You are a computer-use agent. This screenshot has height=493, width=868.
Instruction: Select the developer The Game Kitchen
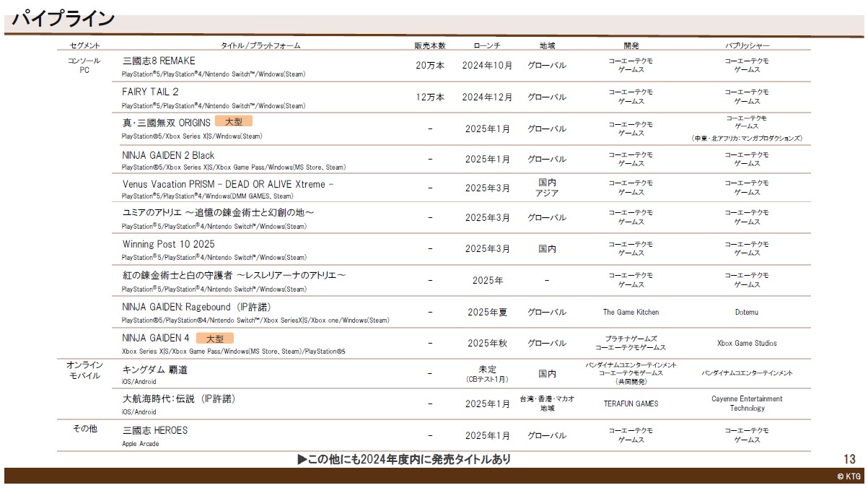(x=631, y=312)
